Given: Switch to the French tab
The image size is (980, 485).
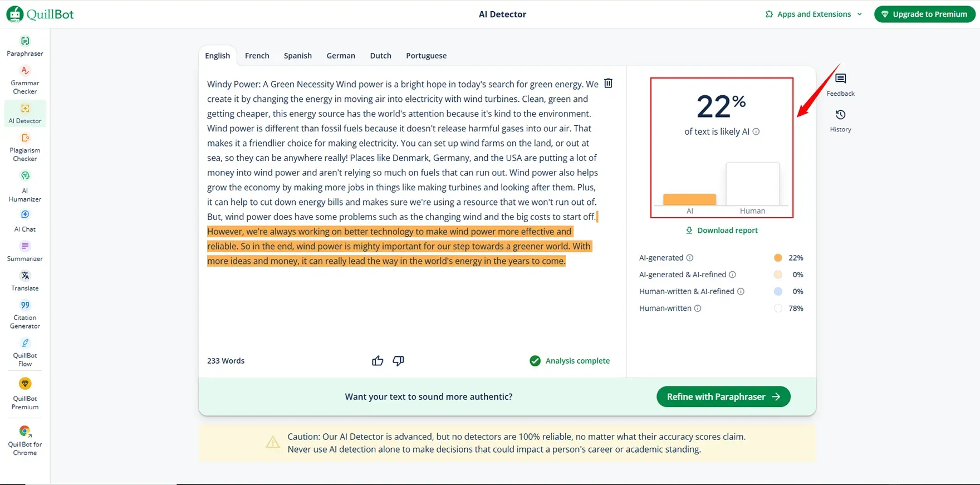Looking at the screenshot, I should click(257, 56).
